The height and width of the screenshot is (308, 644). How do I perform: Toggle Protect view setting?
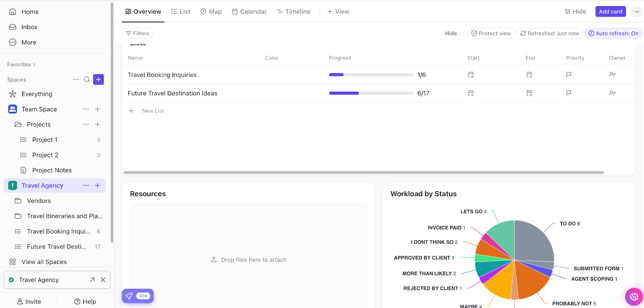(x=491, y=33)
